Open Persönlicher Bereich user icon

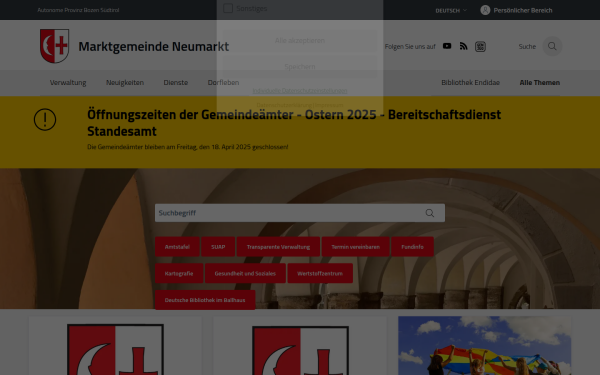click(485, 10)
